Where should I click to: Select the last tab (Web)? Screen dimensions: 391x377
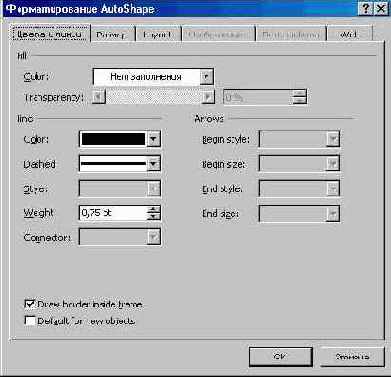[x=349, y=34]
